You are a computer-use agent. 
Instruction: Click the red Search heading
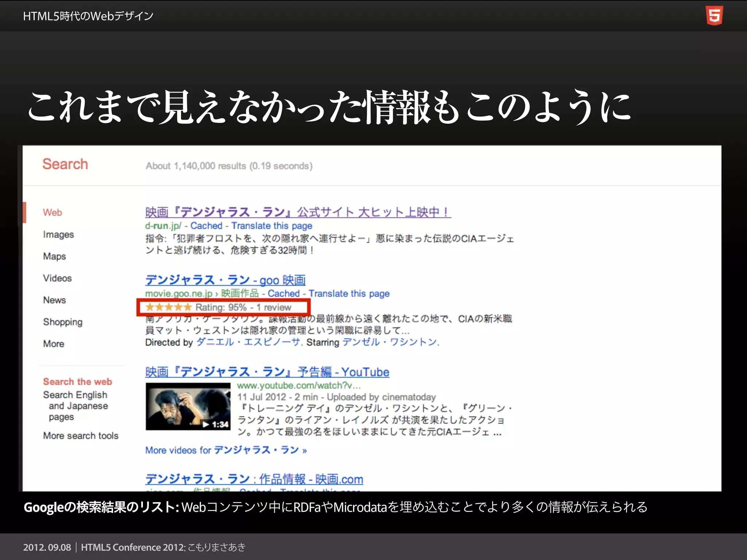[65, 164]
